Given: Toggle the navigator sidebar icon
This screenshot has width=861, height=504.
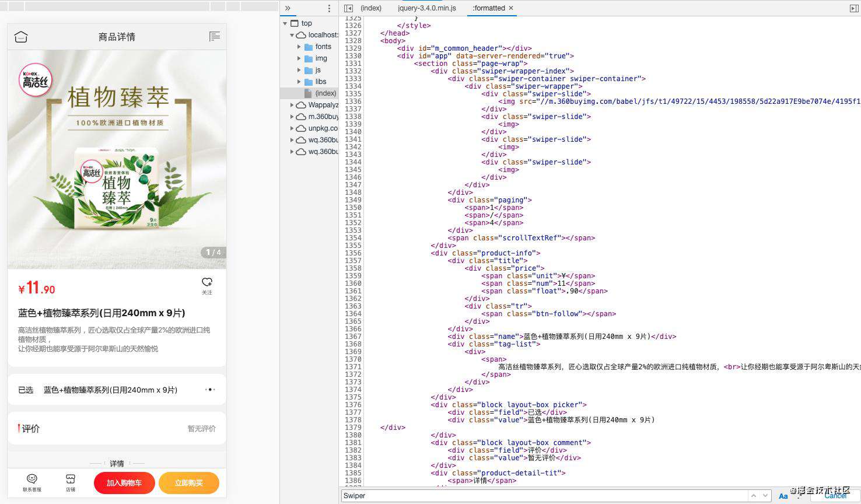Looking at the screenshot, I should click(x=348, y=8).
